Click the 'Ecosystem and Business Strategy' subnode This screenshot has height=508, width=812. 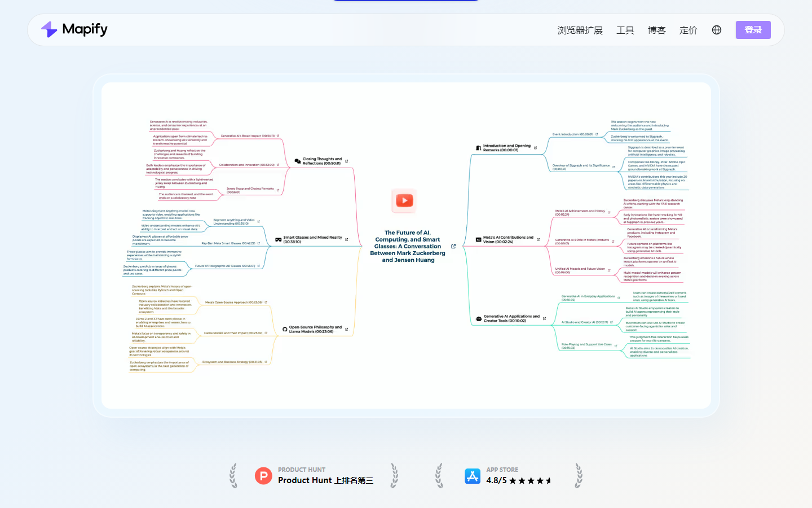tap(232, 362)
